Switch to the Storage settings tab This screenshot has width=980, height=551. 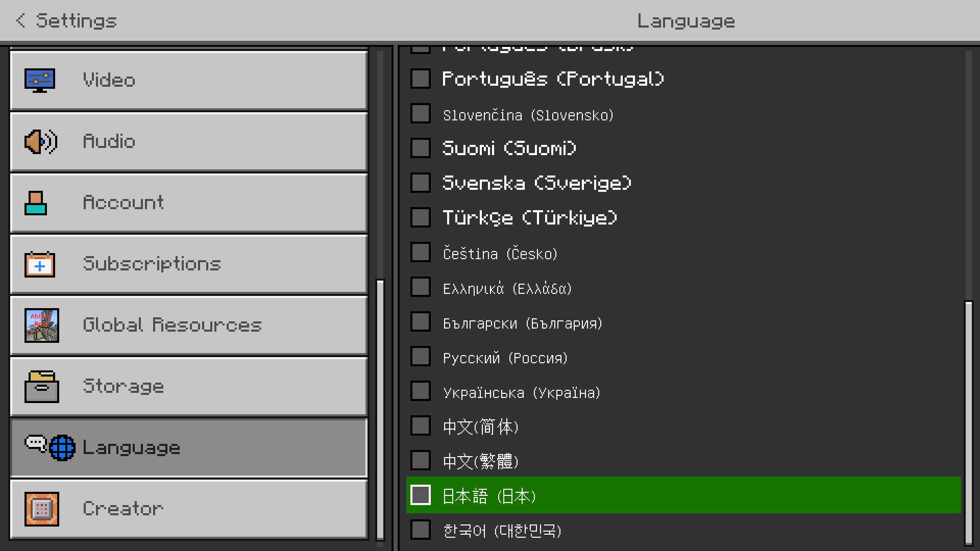point(189,386)
